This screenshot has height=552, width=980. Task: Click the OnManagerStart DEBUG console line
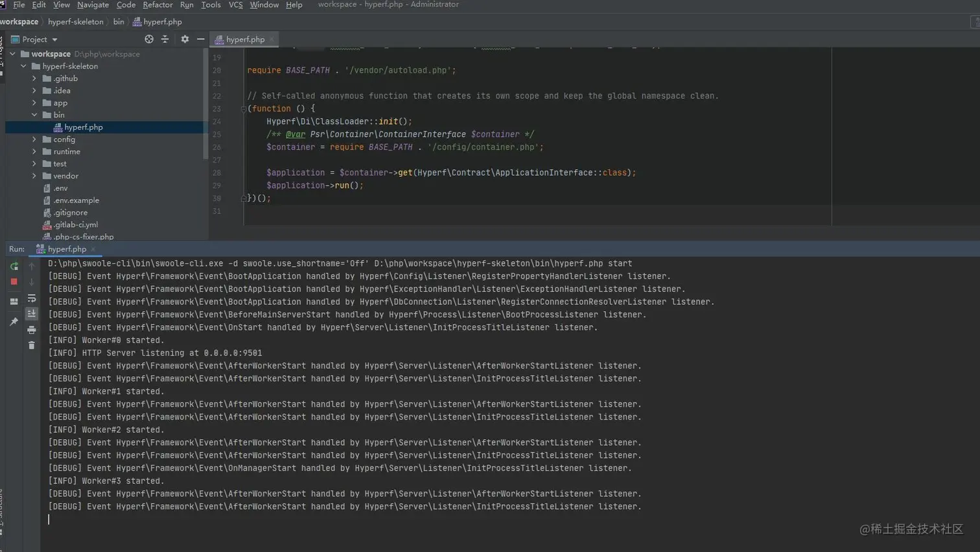coord(340,468)
